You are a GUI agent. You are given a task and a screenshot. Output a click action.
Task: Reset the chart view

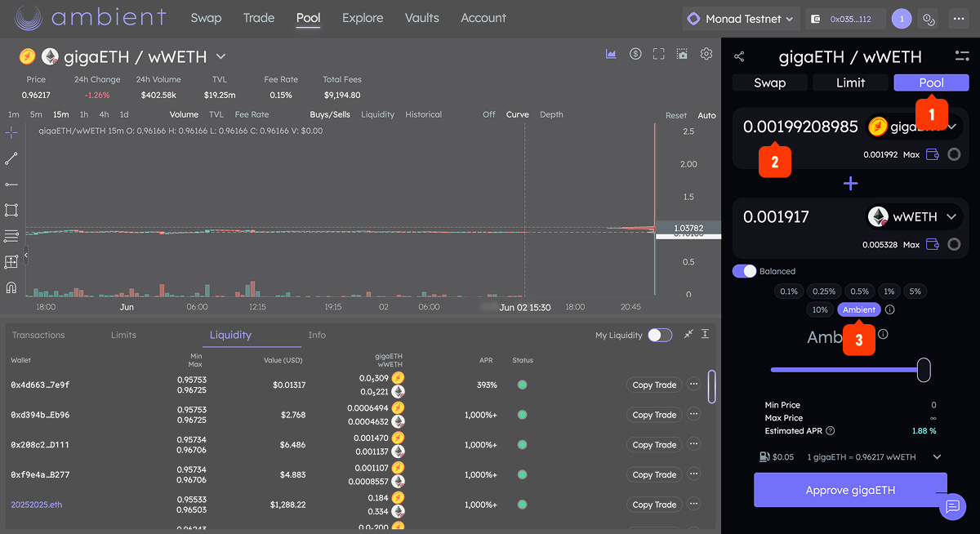[x=676, y=115]
